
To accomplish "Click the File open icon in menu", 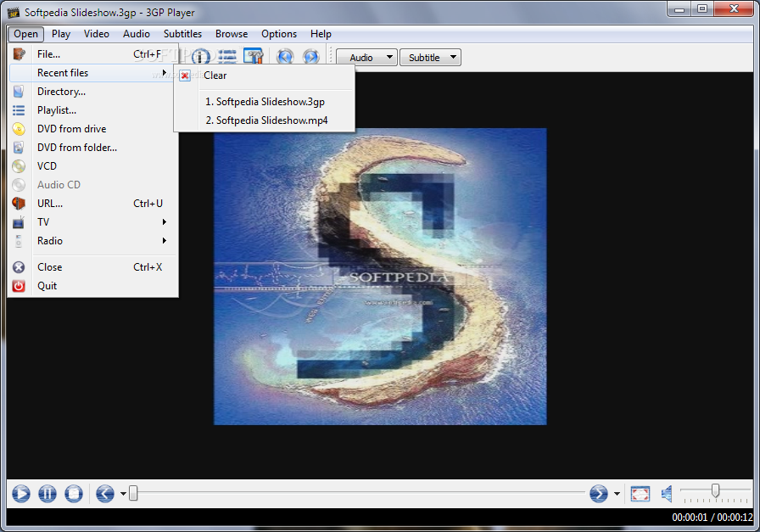I will pos(19,53).
